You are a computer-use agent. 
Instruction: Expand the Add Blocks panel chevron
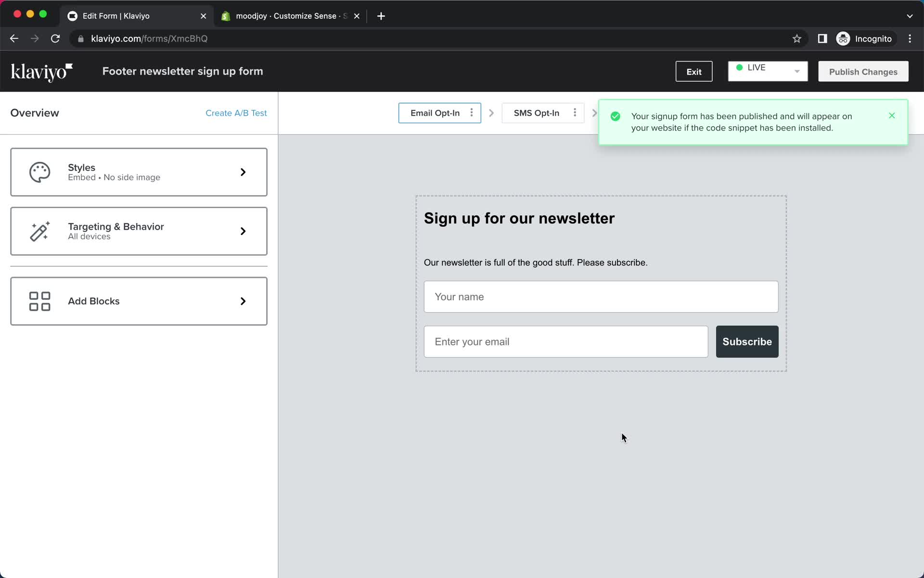(x=242, y=301)
